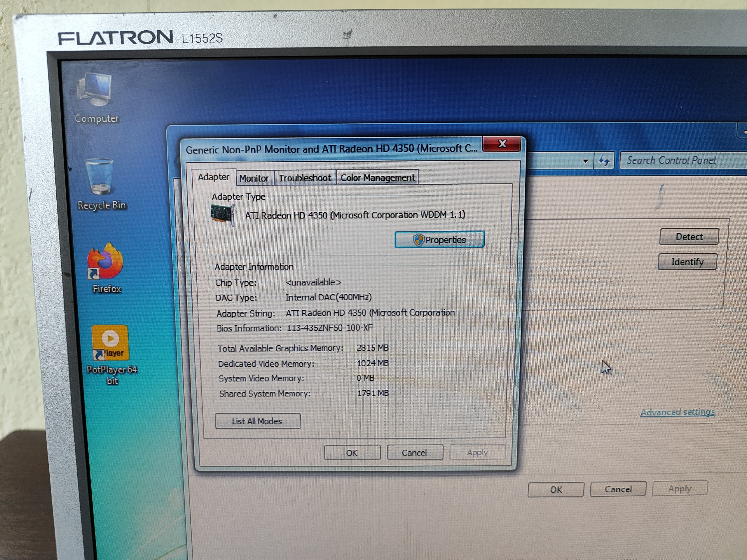Viewport: 747px width, 560px height.
Task: Click the graphics adapter card icon
Action: tap(223, 215)
